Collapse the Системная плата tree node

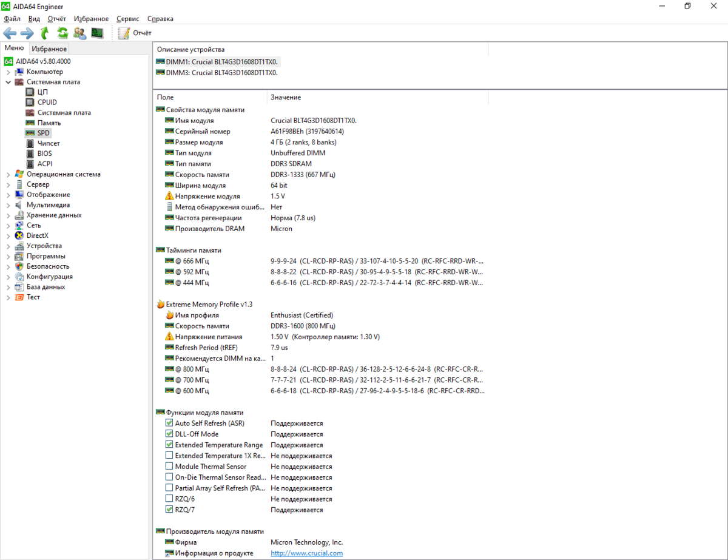click(x=8, y=82)
